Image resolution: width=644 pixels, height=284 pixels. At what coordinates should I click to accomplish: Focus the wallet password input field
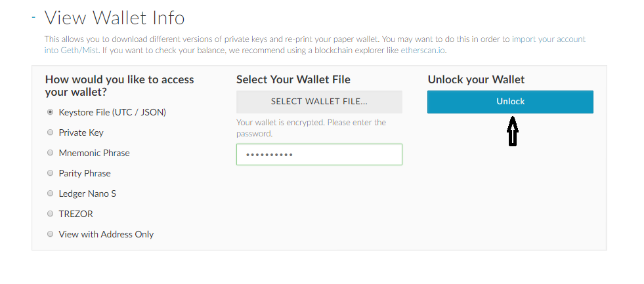coord(319,155)
